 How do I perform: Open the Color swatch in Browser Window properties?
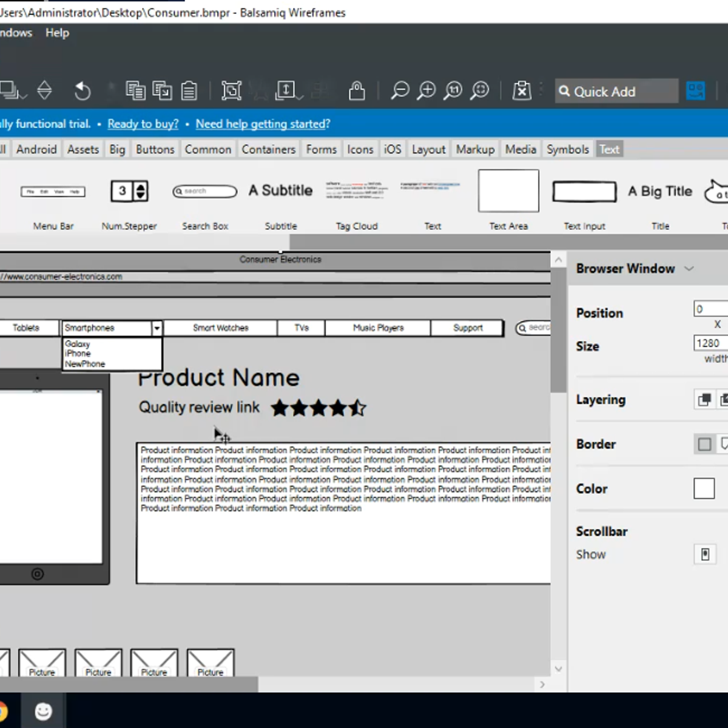pos(703,488)
